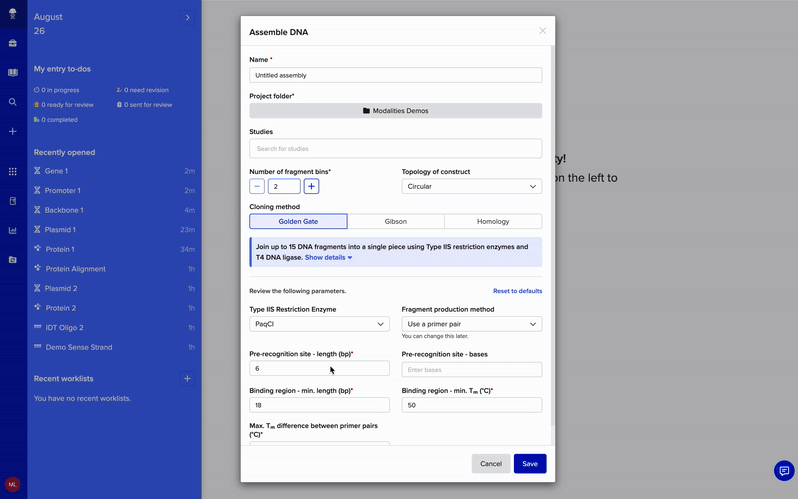Click 0 sent for review to-do entry
The height and width of the screenshot is (499, 798).
145,105
